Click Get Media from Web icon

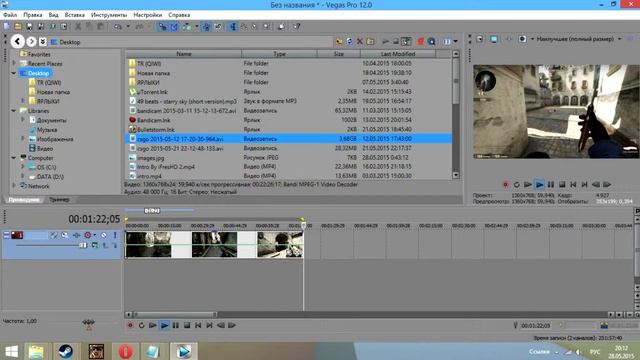431,41
